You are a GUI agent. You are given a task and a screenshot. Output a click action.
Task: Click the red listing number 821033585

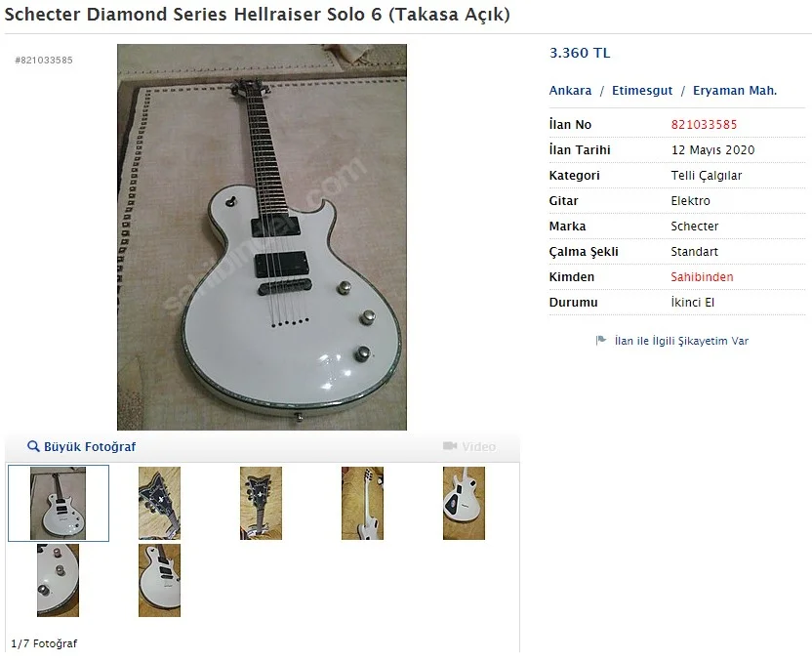(x=704, y=124)
